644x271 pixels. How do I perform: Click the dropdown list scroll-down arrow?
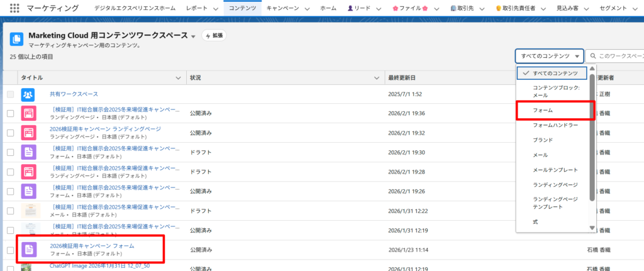(592, 228)
